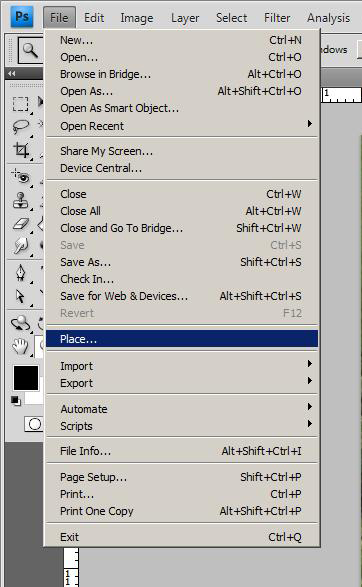Click the Photoshop Ps logo

click(x=21, y=17)
